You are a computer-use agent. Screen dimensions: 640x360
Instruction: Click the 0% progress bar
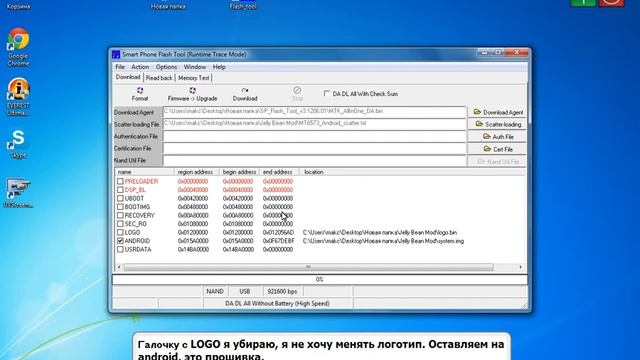pos(320,280)
